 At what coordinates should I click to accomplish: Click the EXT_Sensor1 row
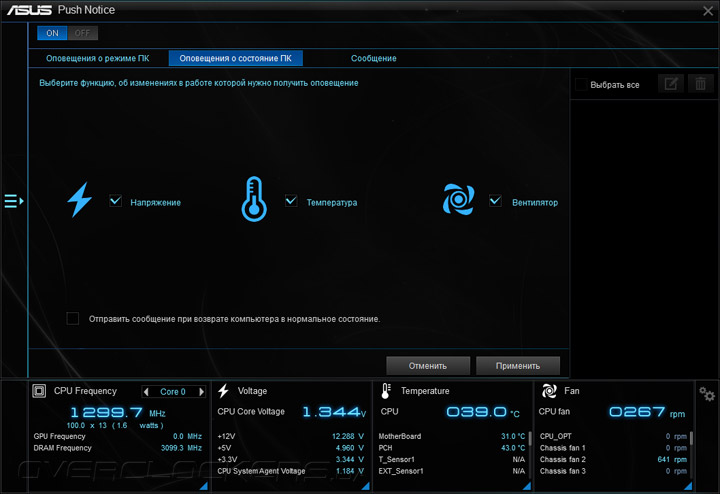(x=452, y=471)
